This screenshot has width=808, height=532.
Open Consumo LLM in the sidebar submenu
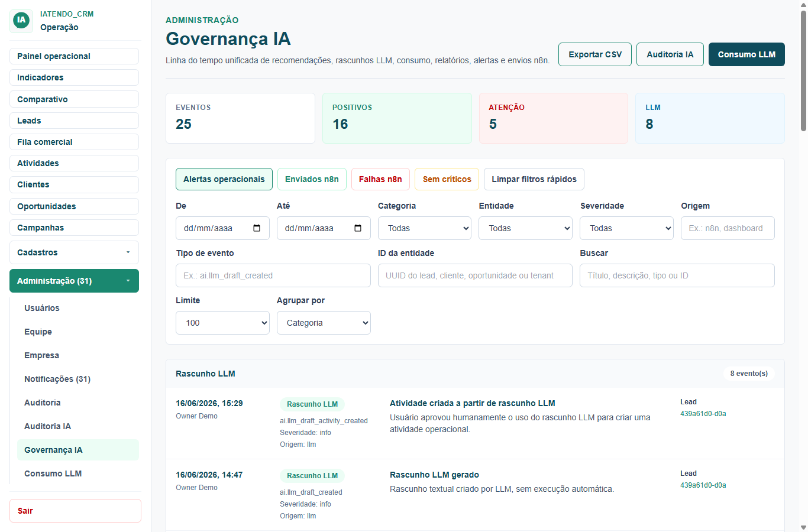pyautogui.click(x=77, y=473)
